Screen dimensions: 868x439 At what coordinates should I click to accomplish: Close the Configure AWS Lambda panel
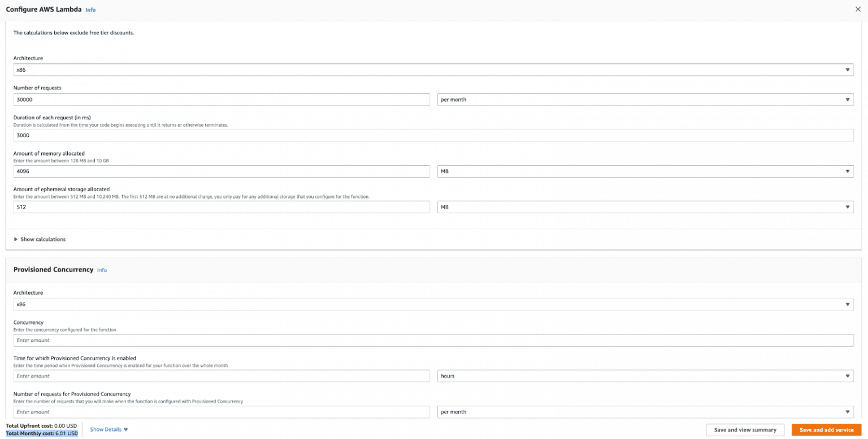point(857,9)
